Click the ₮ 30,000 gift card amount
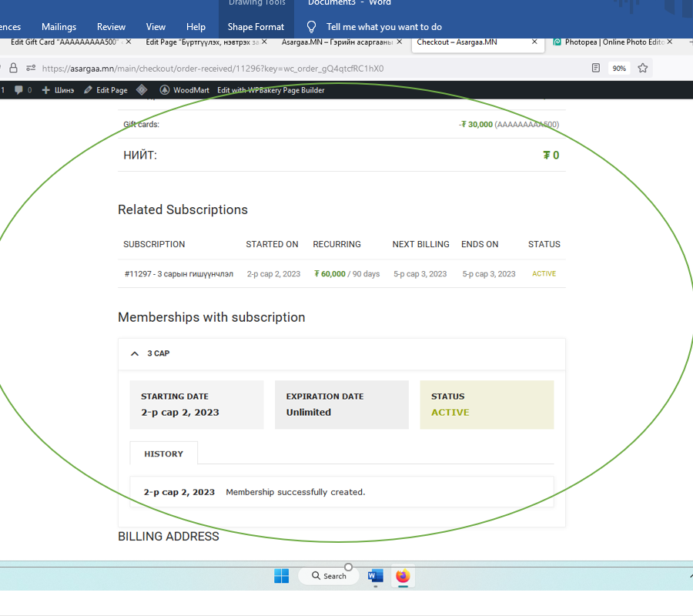The image size is (693, 616). (x=476, y=125)
